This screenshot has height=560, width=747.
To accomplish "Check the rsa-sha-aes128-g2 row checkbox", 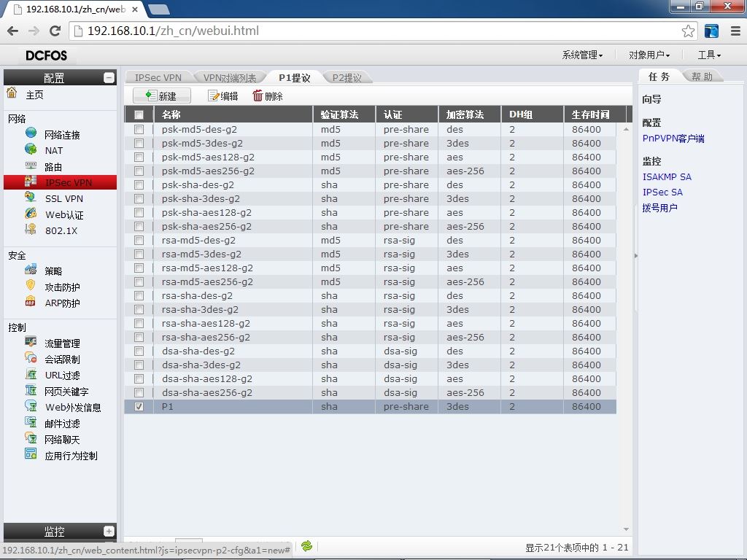I will (139, 323).
